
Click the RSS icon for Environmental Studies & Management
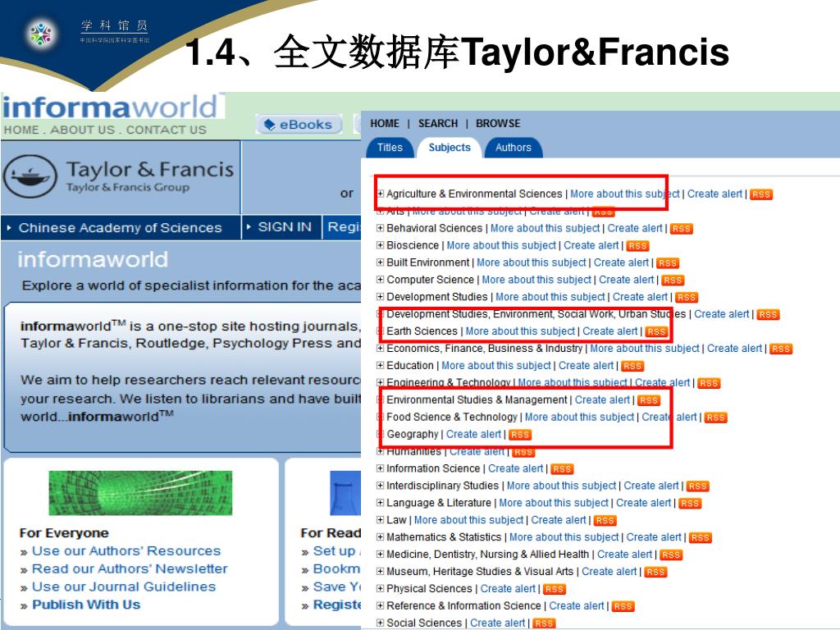(649, 400)
